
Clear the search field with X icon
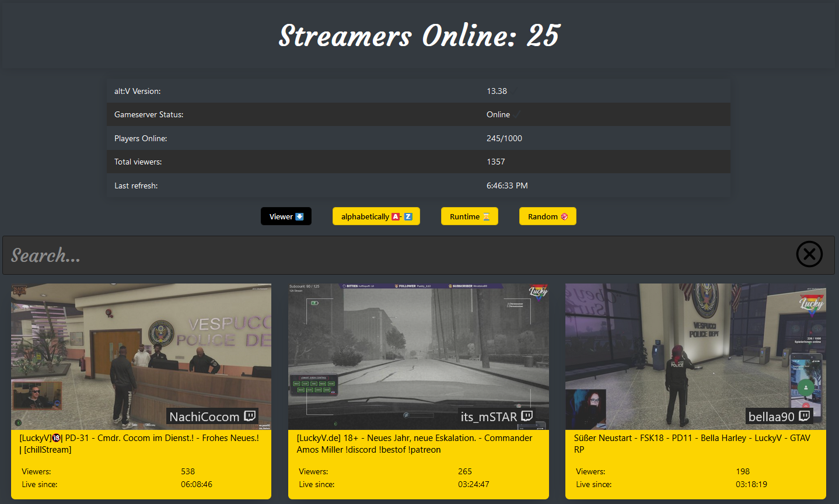809,254
